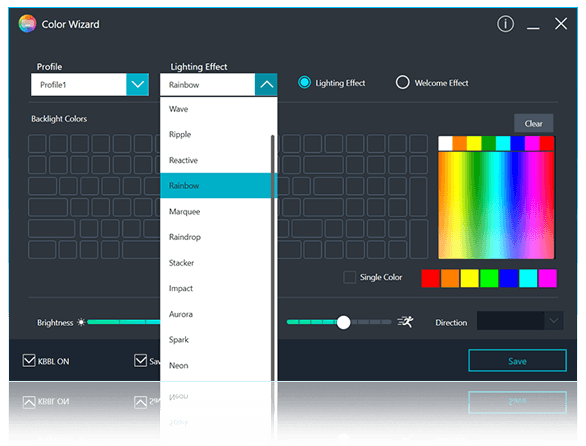Viewport: 586px width, 446px height.
Task: Click the Clear button
Action: pyautogui.click(x=533, y=123)
